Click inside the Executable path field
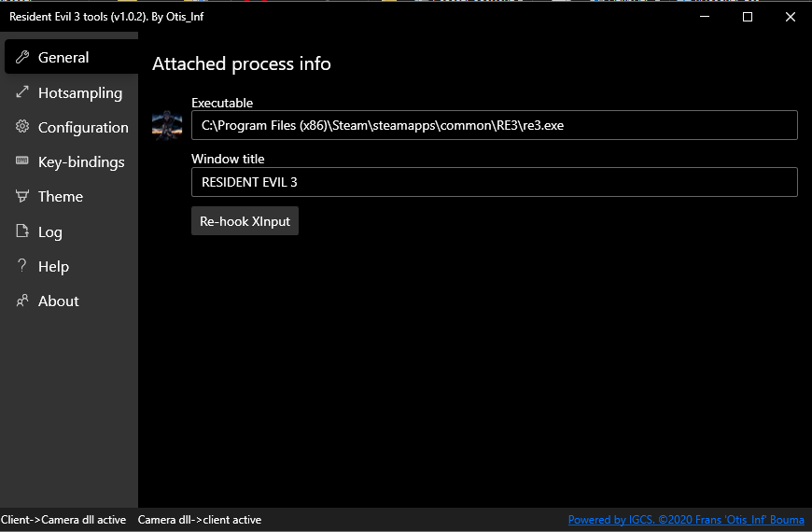The image size is (812, 532). pyautogui.click(x=494, y=125)
